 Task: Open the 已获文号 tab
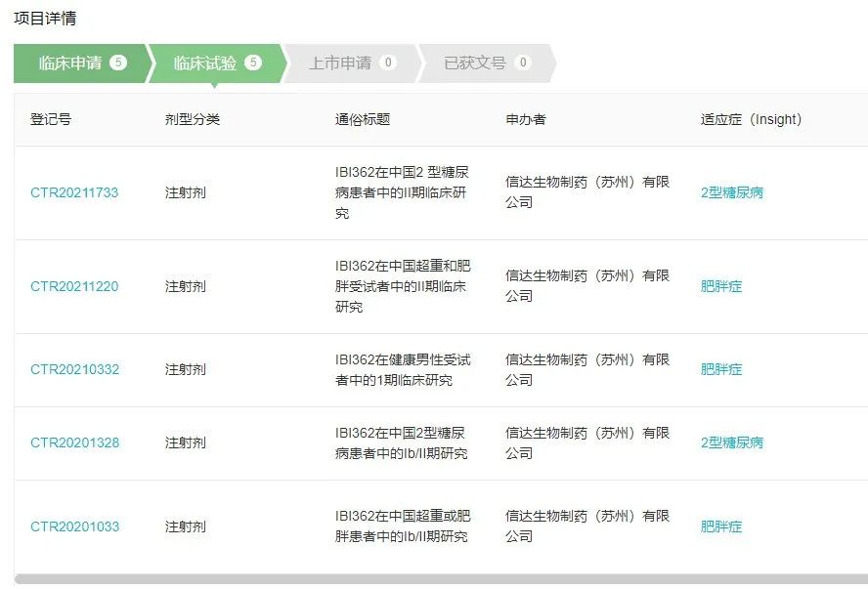[474, 63]
